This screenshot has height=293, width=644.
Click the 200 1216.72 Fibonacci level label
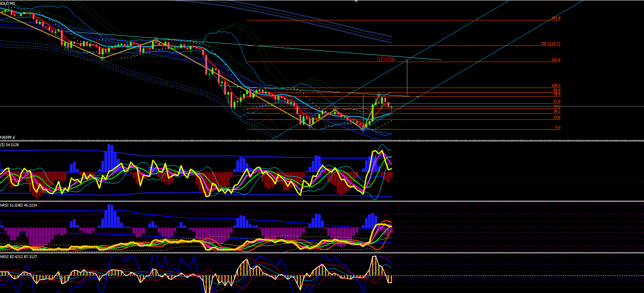click(550, 44)
